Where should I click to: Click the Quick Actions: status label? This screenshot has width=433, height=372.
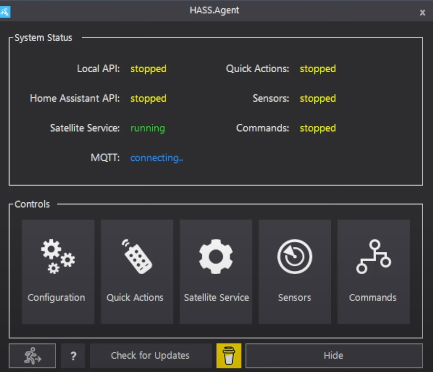257,69
